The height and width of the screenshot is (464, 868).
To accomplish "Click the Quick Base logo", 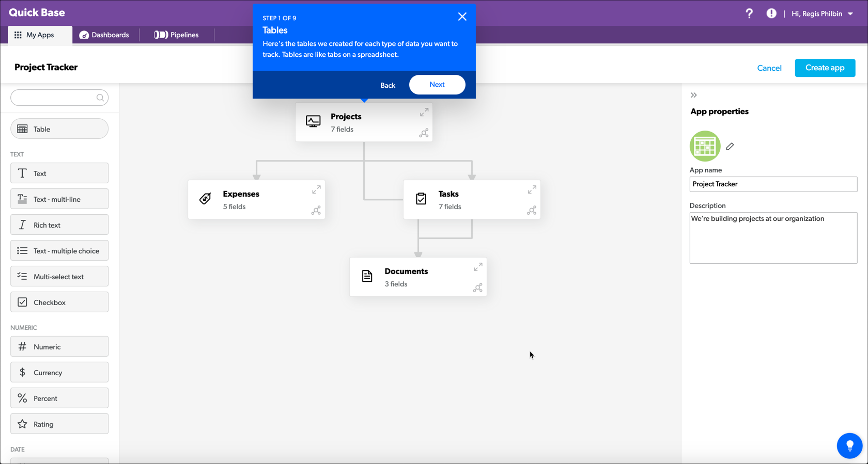I will (x=37, y=12).
